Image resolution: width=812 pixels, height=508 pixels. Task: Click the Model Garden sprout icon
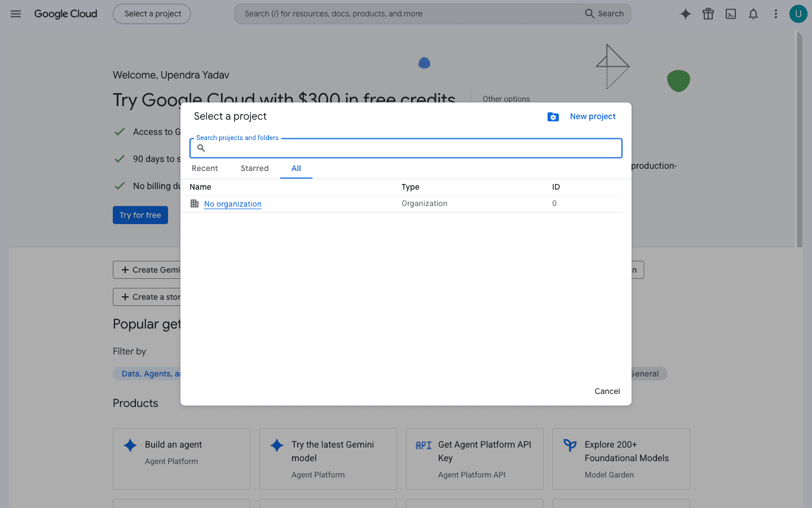(570, 445)
